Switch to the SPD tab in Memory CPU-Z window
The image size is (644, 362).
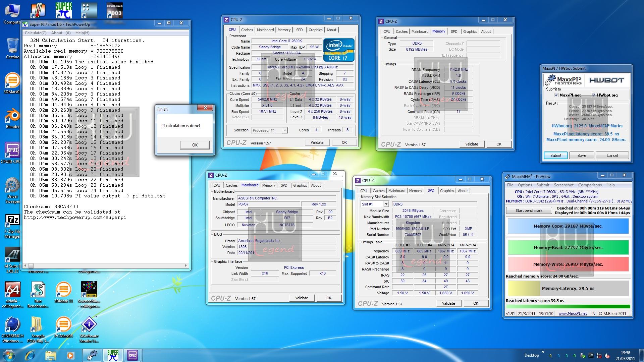pyautogui.click(x=454, y=32)
